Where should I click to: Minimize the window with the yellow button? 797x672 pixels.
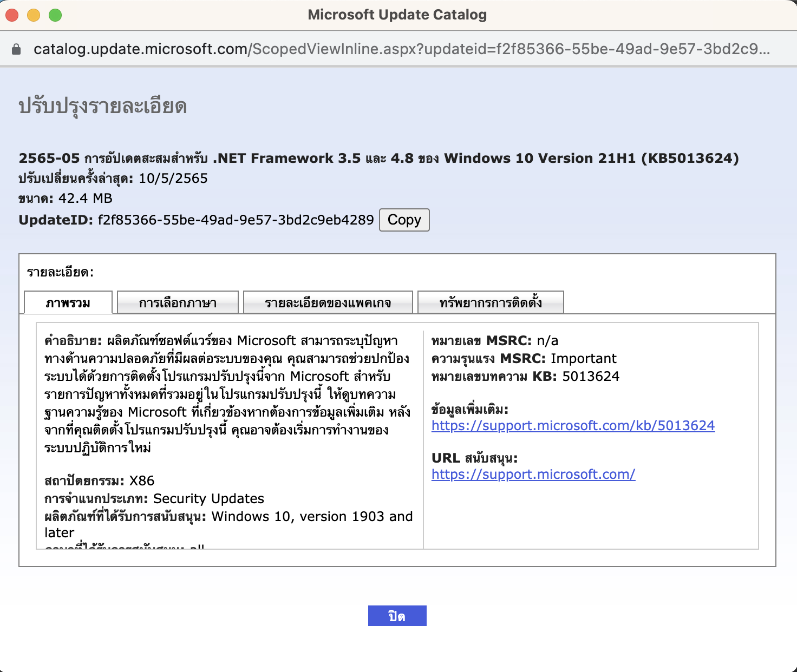[x=34, y=15]
